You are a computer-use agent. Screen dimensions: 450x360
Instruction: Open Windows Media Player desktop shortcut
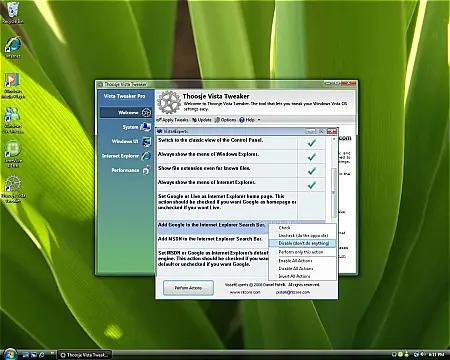[13, 86]
